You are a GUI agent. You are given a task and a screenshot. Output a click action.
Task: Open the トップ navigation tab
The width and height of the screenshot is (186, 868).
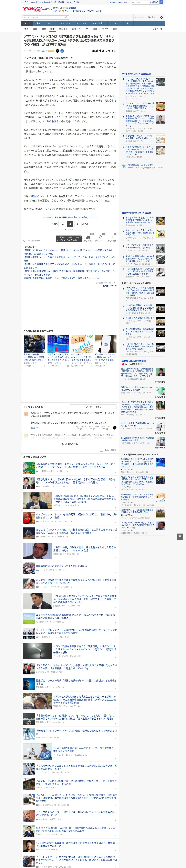coord(27,24)
